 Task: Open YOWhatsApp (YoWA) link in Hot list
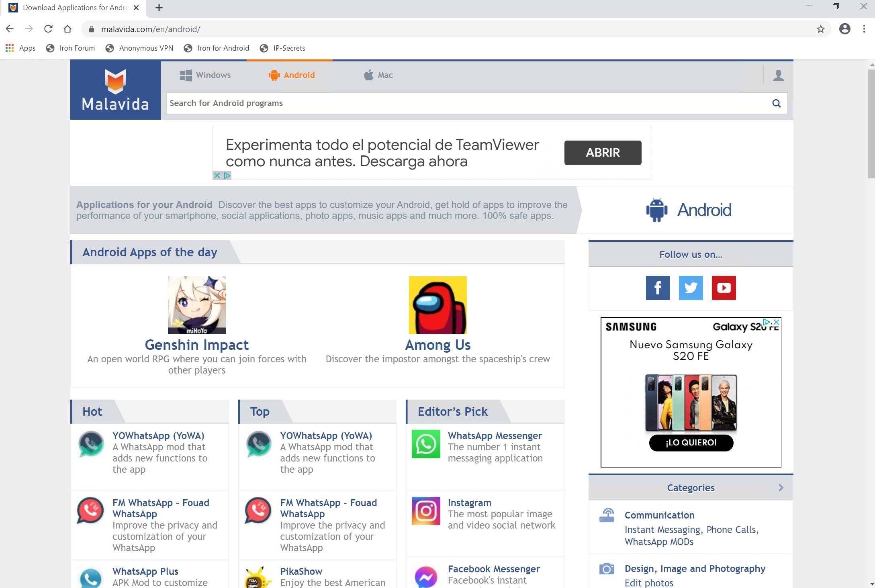pos(158,436)
